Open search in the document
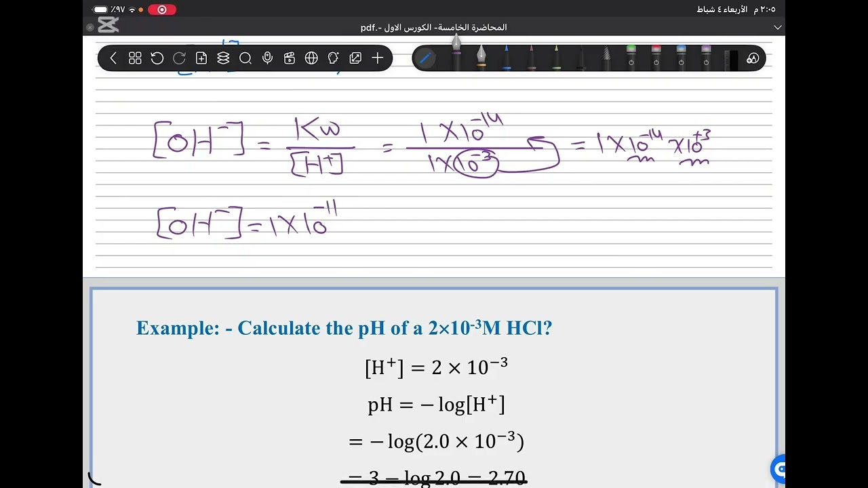The image size is (868, 488). 245,58
